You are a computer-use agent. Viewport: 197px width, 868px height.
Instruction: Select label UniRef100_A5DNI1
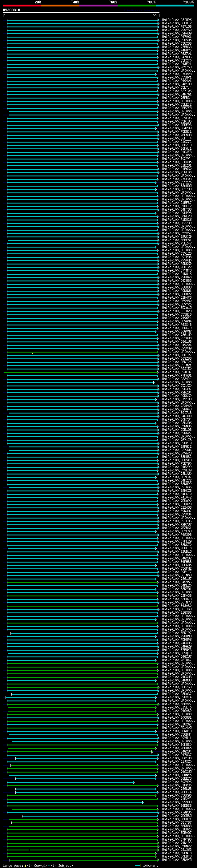(177, 131)
